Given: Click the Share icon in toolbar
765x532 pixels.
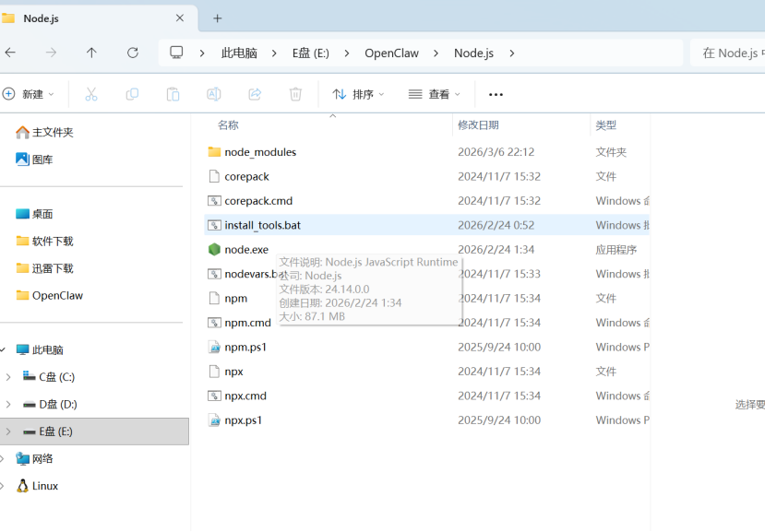Looking at the screenshot, I should [255, 94].
